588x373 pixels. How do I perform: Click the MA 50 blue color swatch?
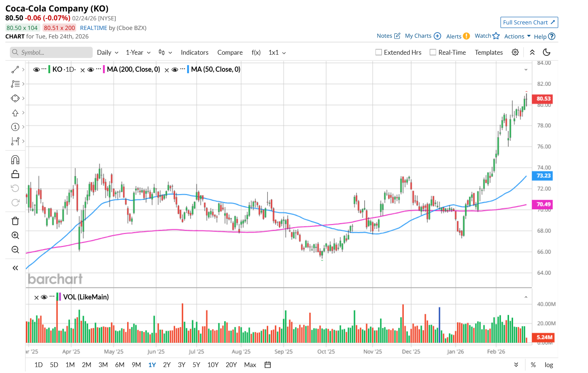[x=188, y=69]
